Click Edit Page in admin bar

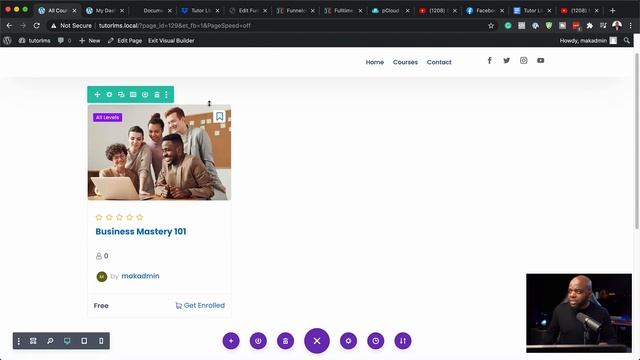click(x=125, y=40)
